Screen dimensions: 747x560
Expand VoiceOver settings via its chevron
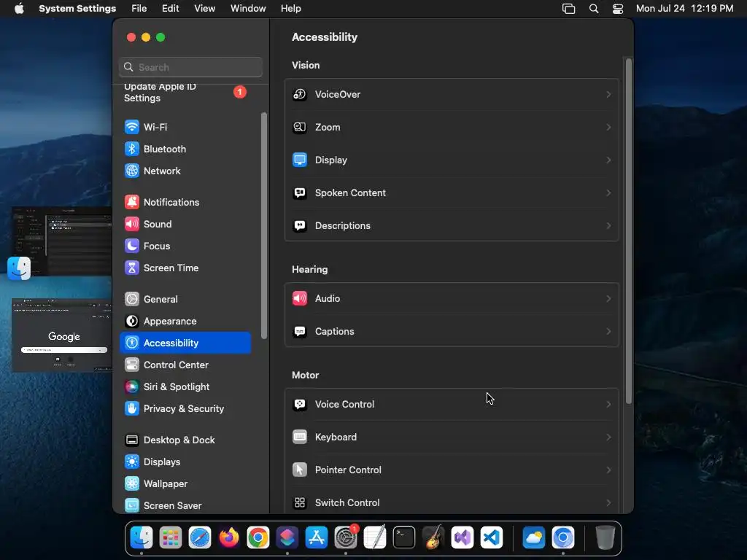coord(608,94)
